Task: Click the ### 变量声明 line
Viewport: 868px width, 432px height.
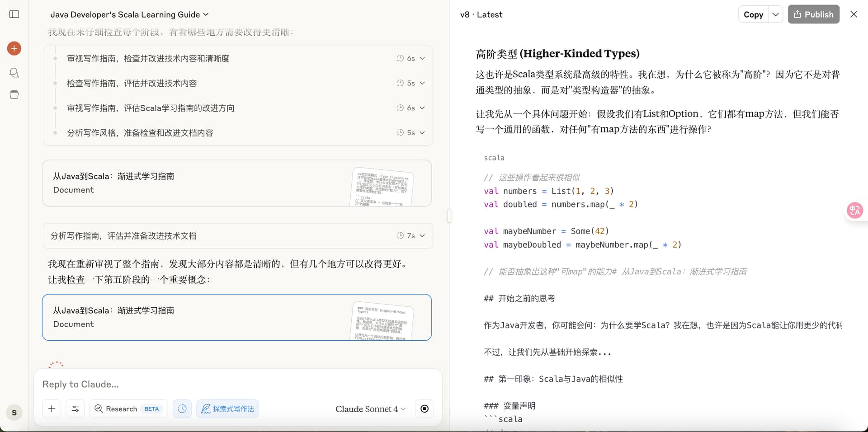Action: coord(509,406)
